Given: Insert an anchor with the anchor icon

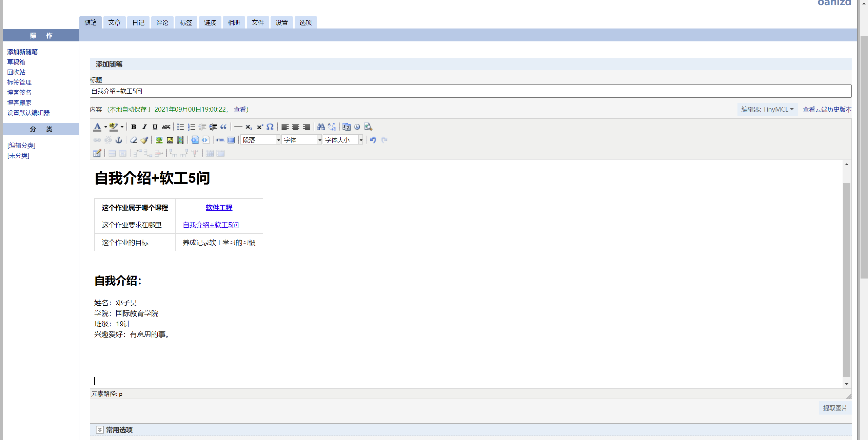Looking at the screenshot, I should click(x=119, y=140).
